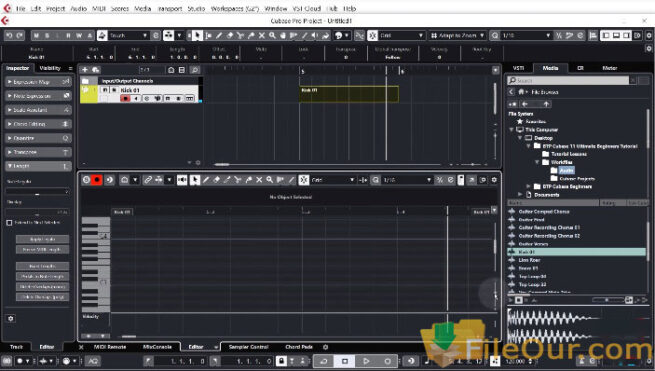Adjust the Inspector Length slider
Viewport: 655px width, 371px height.
point(37,191)
